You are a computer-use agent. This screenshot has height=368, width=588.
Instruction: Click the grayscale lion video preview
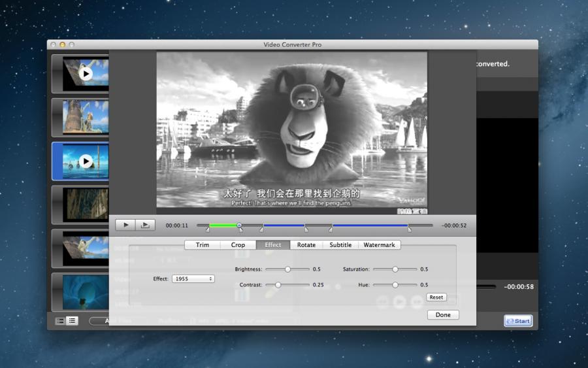pyautogui.click(x=292, y=133)
